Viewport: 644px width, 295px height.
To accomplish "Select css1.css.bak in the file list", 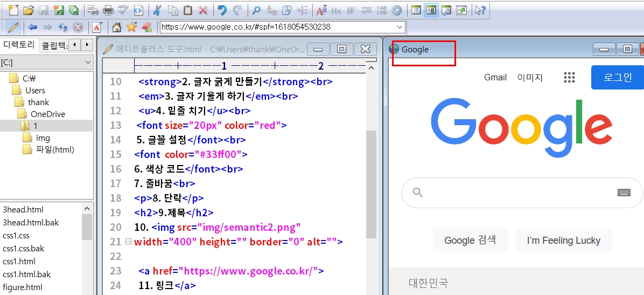I will [23, 249].
